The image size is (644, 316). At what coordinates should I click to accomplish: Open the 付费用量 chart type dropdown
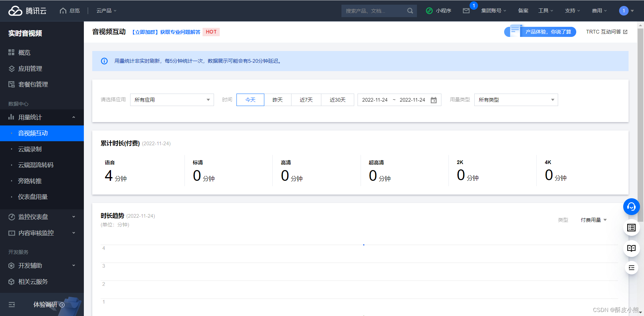point(594,220)
